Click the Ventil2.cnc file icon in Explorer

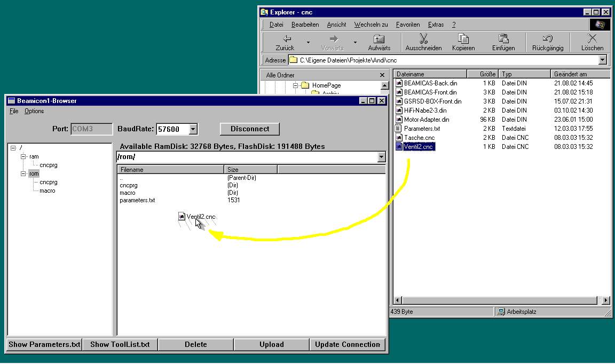pyautogui.click(x=399, y=147)
